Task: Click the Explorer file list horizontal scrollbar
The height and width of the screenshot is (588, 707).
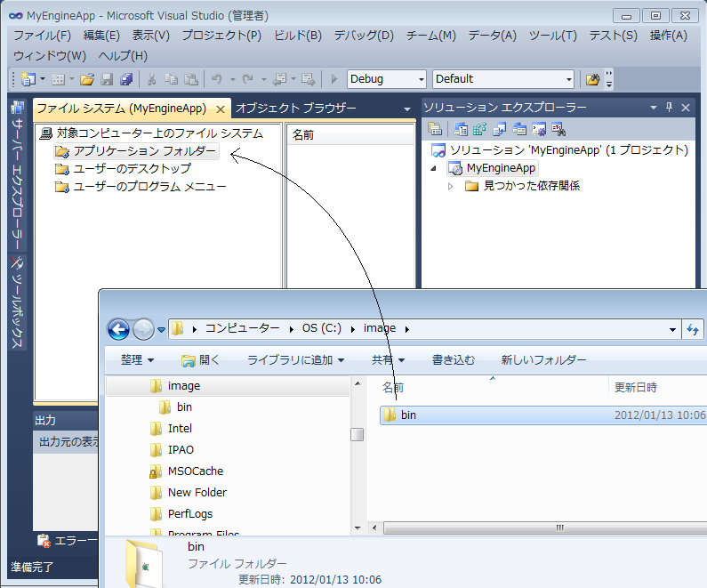Action: click(x=545, y=528)
